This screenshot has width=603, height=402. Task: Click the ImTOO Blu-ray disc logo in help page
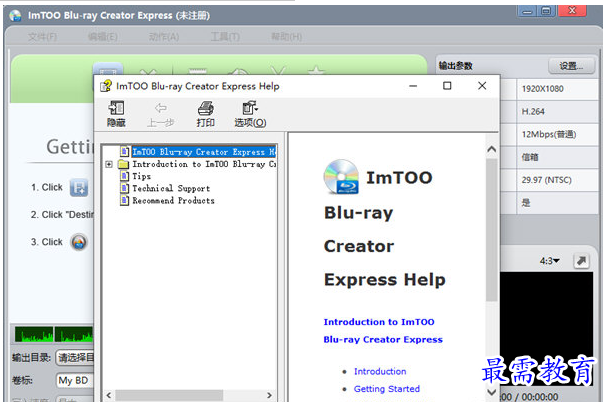(x=341, y=177)
